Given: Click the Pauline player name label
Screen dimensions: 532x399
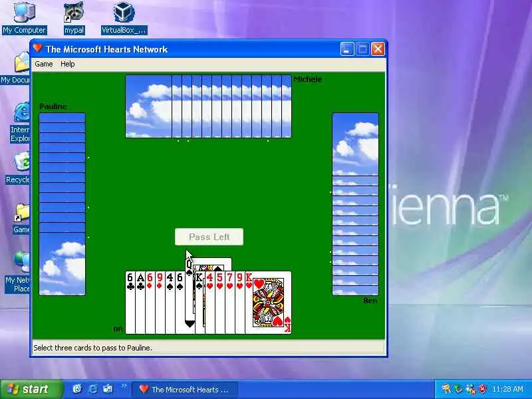Looking at the screenshot, I should coord(53,106).
